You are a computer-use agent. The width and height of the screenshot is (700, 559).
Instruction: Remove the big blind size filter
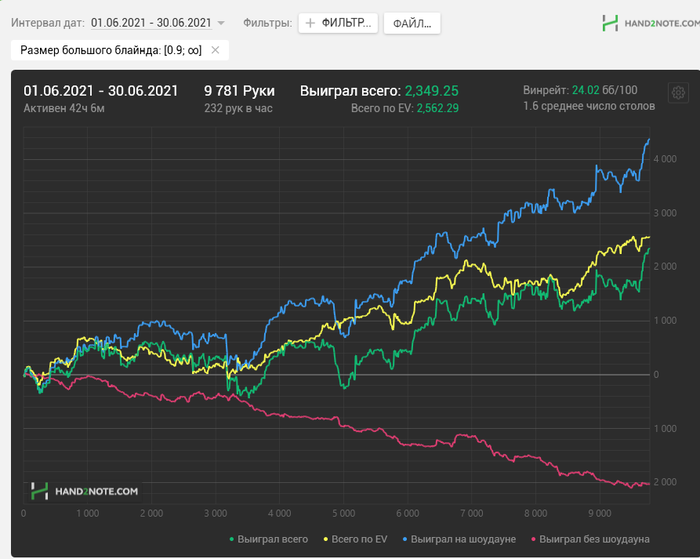tap(215, 50)
